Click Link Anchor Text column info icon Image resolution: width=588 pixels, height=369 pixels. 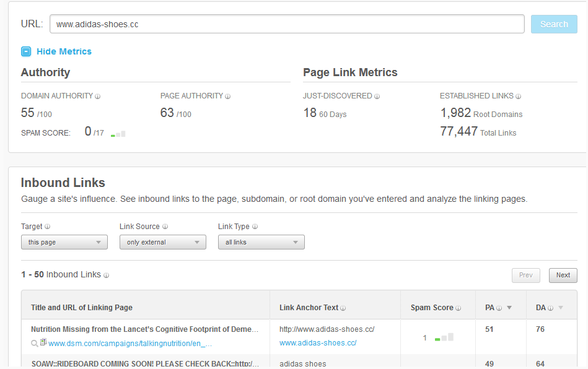[x=343, y=308]
